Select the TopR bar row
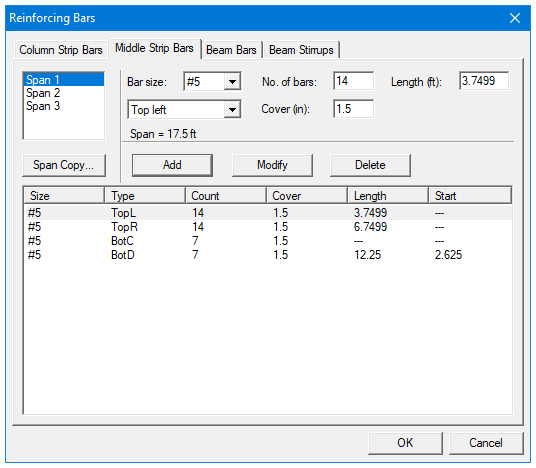The image size is (536, 468). tap(268, 227)
